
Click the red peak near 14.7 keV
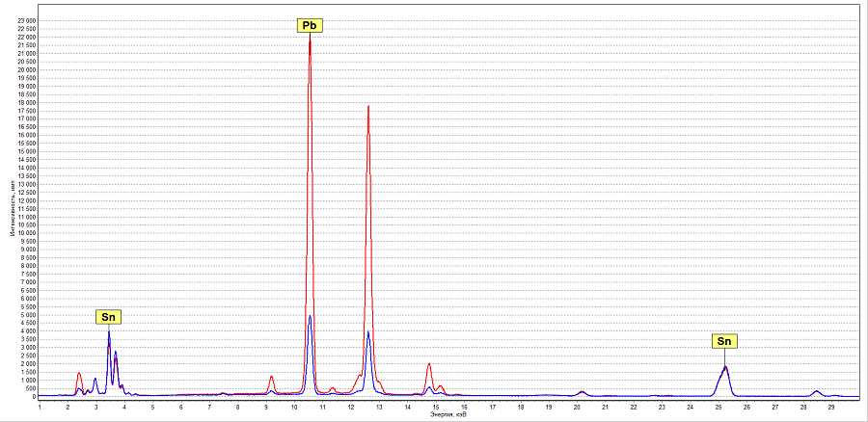pyautogui.click(x=429, y=364)
